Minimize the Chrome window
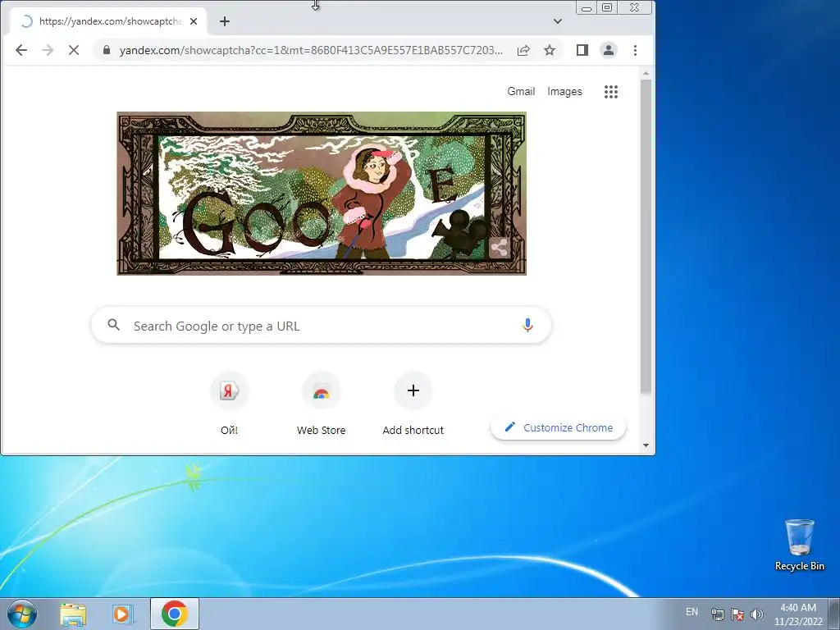Viewport: 840px width, 630px height. pos(587,7)
